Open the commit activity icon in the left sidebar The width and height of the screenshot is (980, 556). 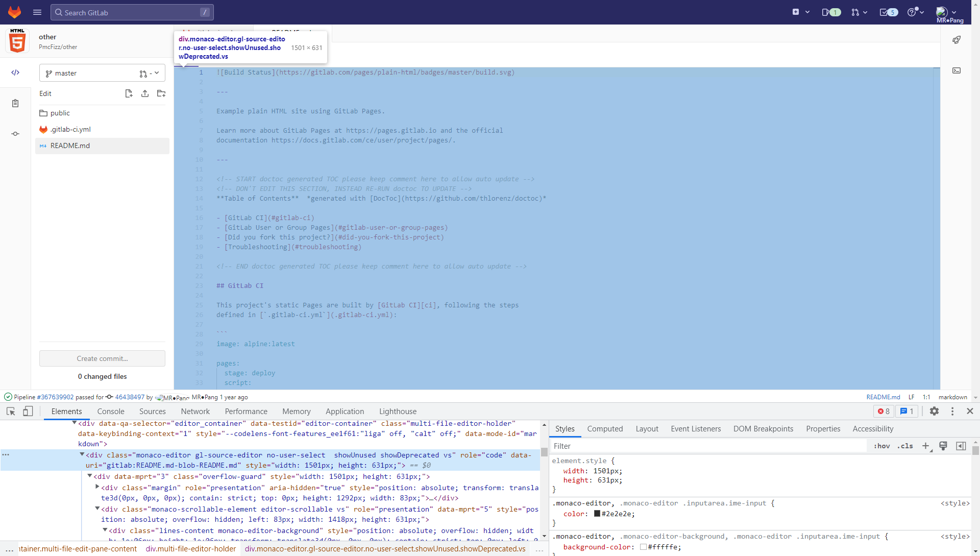[x=15, y=134]
